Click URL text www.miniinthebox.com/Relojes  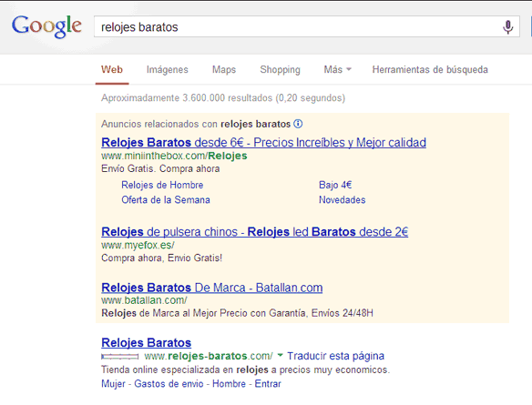pyautogui.click(x=174, y=156)
